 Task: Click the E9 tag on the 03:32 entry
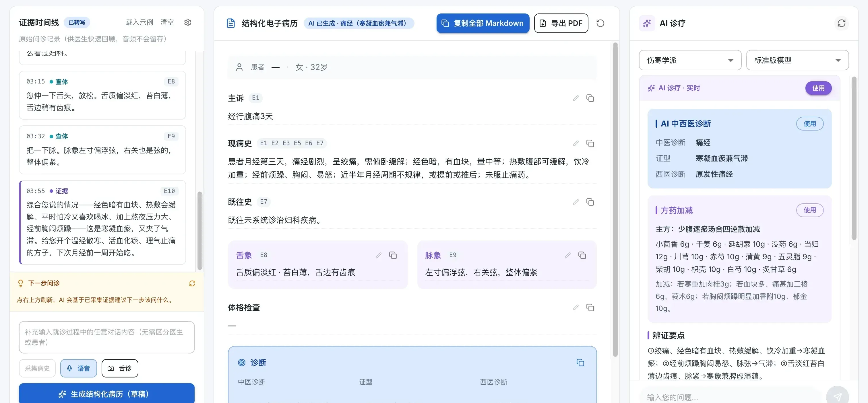pyautogui.click(x=171, y=136)
